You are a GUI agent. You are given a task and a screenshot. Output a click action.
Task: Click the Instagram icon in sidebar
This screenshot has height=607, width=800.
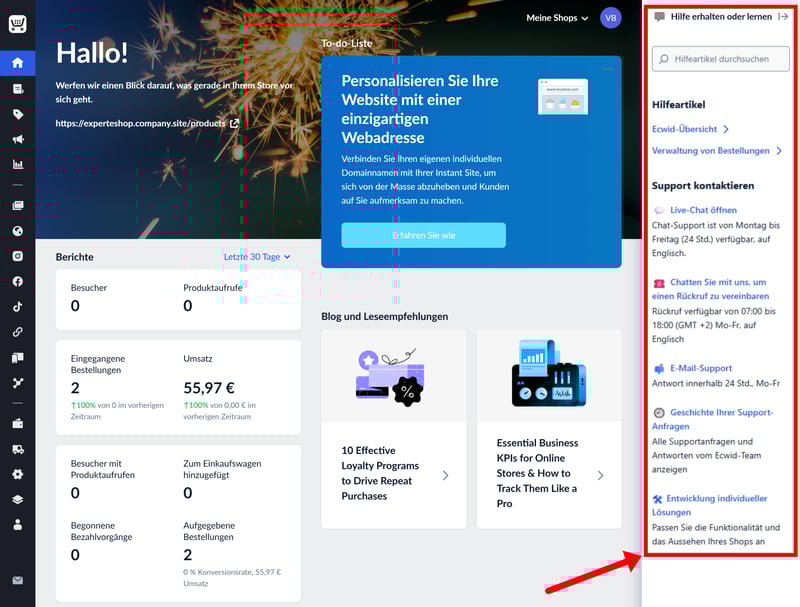pos(17,256)
